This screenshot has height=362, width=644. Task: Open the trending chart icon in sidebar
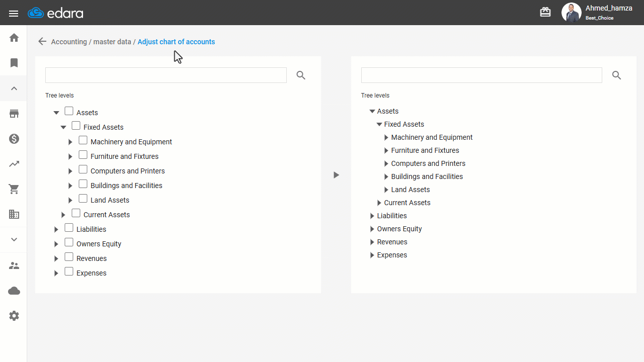(x=14, y=164)
